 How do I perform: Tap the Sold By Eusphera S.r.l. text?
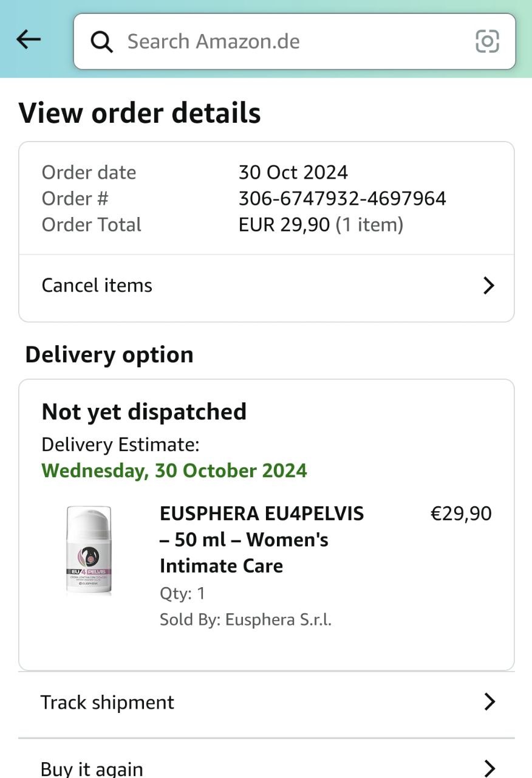coord(245,620)
